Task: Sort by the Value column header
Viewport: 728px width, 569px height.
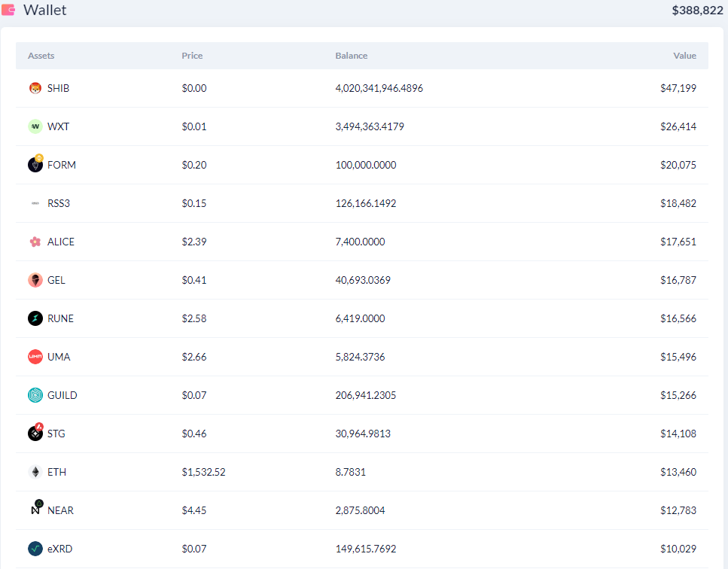Action: 685,56
